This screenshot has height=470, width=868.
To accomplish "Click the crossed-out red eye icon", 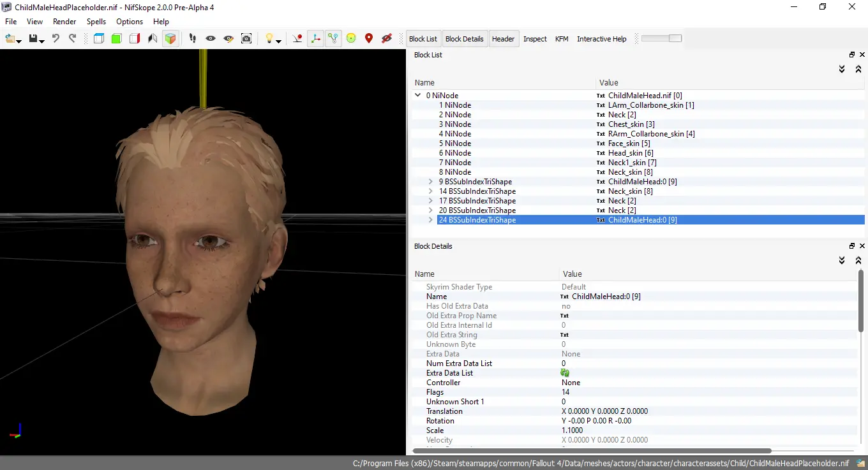I will point(386,39).
